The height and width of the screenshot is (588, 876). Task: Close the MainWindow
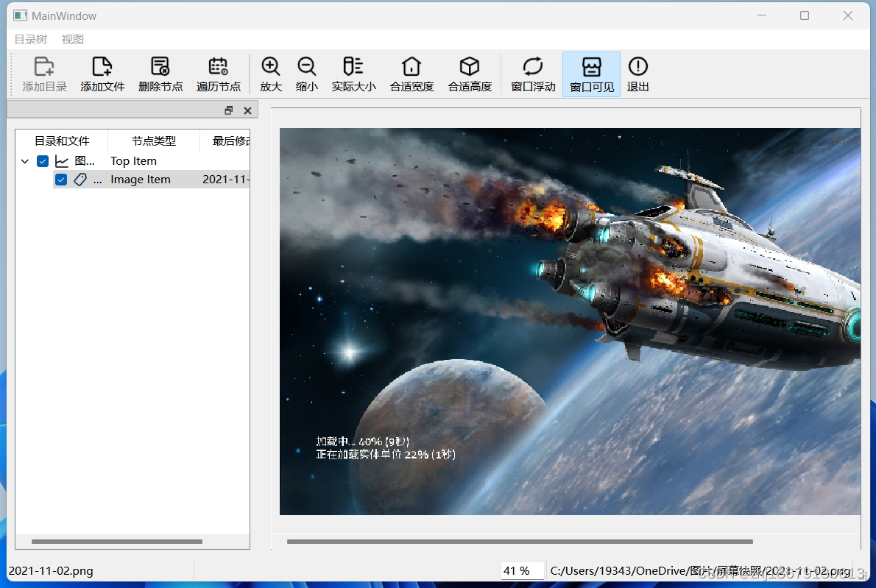847,15
